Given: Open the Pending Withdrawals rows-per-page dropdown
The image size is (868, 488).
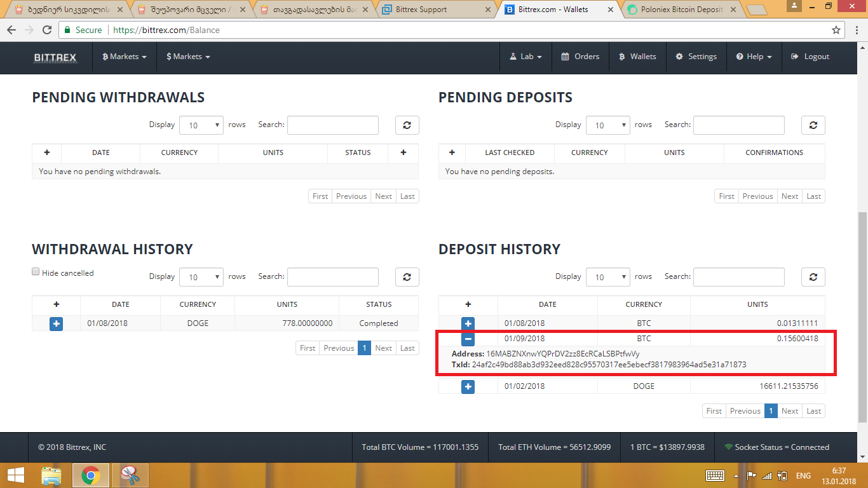Looking at the screenshot, I should [x=201, y=125].
